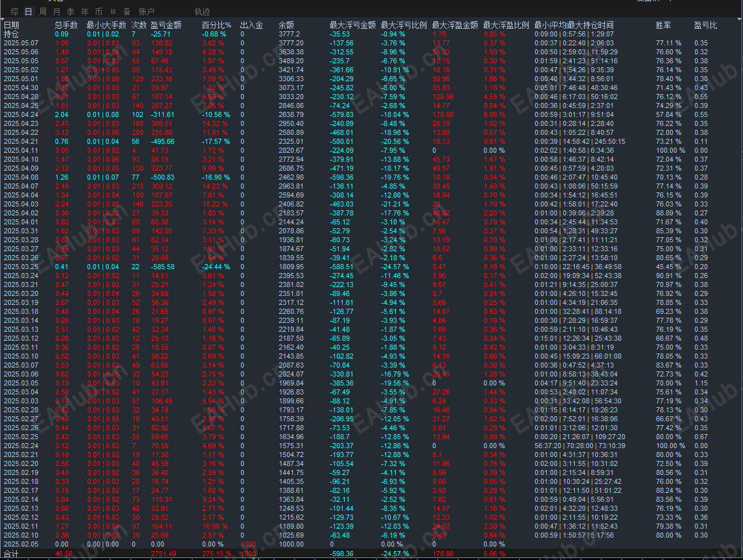
Task: Sort by the 盈亏比 column header
Action: click(x=705, y=25)
